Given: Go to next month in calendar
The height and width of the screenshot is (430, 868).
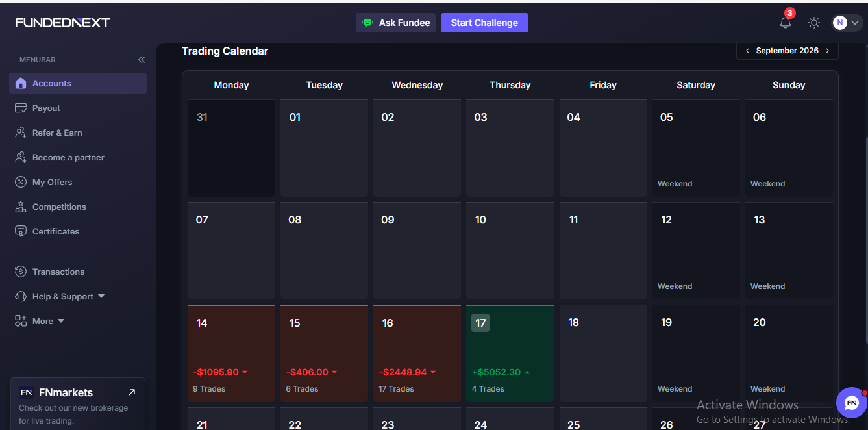Looking at the screenshot, I should [827, 51].
